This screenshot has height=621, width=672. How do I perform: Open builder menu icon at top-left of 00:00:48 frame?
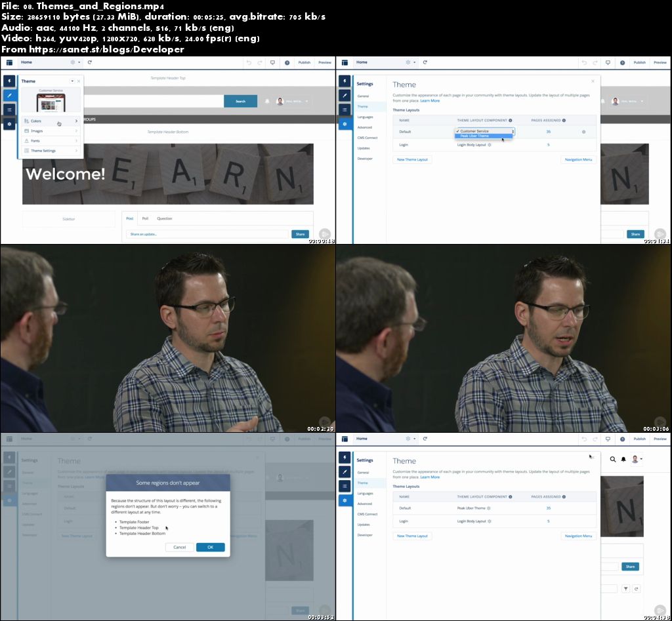pos(9,62)
